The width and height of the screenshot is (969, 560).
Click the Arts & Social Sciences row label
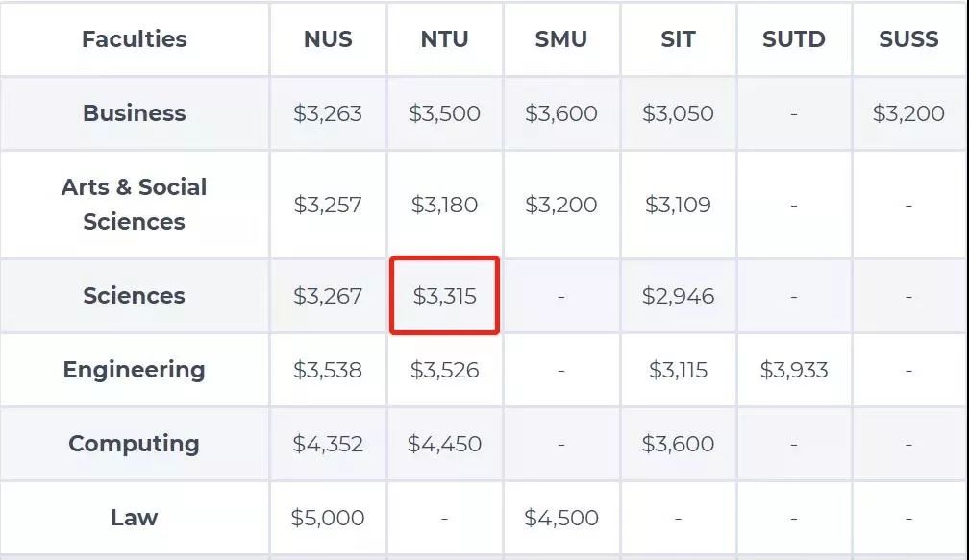pos(135,204)
